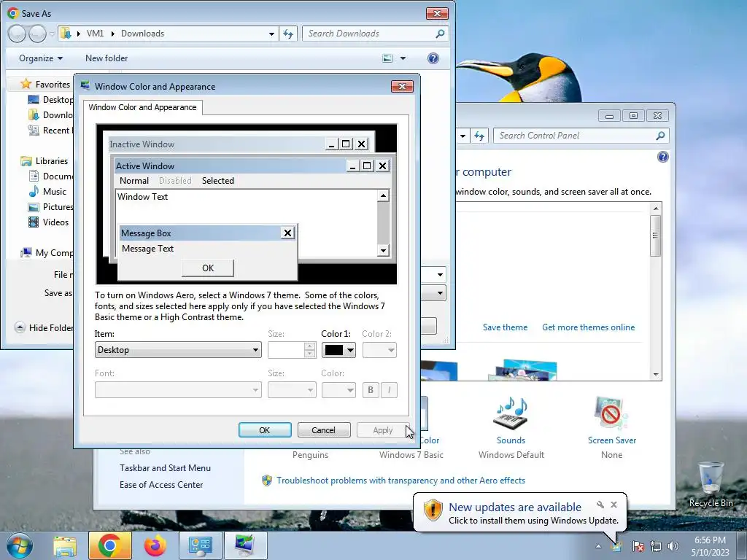
Task: Open Save As address bar history dropdown
Action: click(271, 34)
